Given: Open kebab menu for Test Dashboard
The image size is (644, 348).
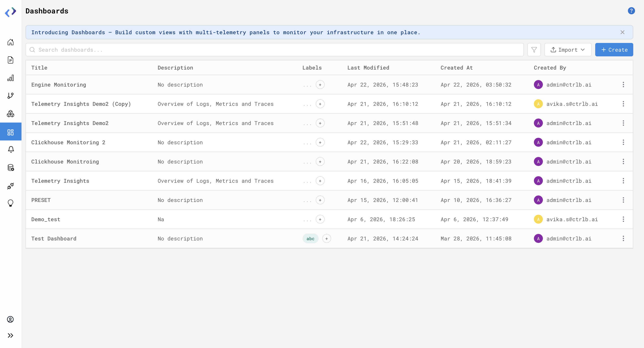Looking at the screenshot, I should point(623,239).
